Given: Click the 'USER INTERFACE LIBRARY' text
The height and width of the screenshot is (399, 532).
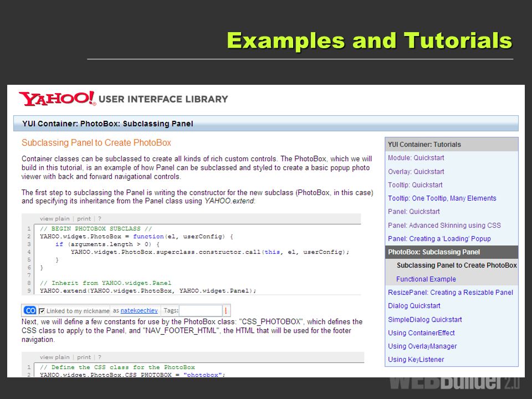Looking at the screenshot, I should pos(163,99).
